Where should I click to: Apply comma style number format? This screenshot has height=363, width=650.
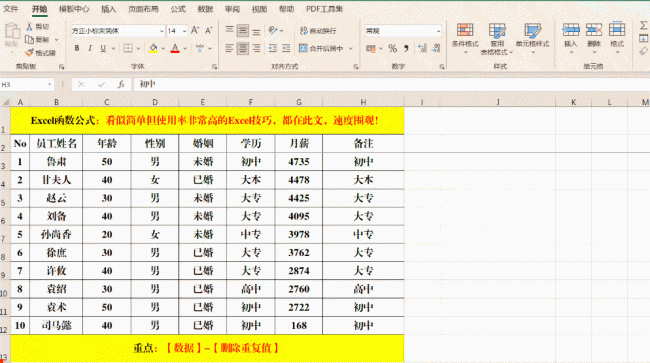406,48
